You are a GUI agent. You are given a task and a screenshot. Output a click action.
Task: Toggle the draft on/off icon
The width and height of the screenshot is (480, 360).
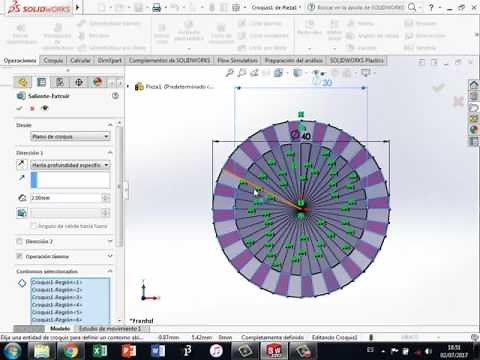(x=22, y=213)
